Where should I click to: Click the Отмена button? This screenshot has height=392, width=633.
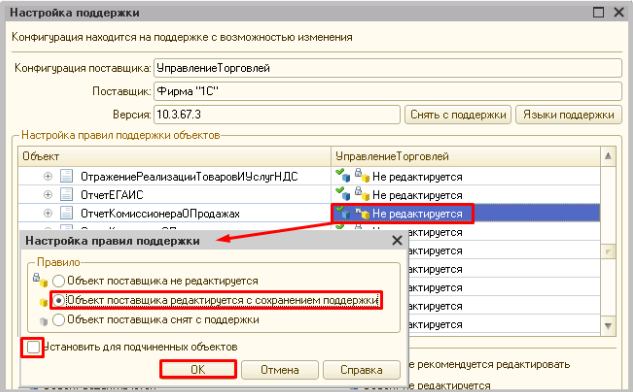(280, 370)
